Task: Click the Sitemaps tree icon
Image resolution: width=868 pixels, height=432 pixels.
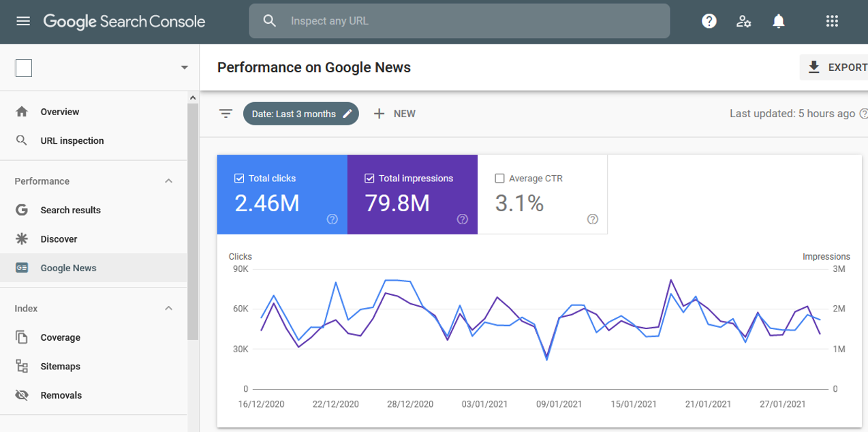Action: point(22,366)
